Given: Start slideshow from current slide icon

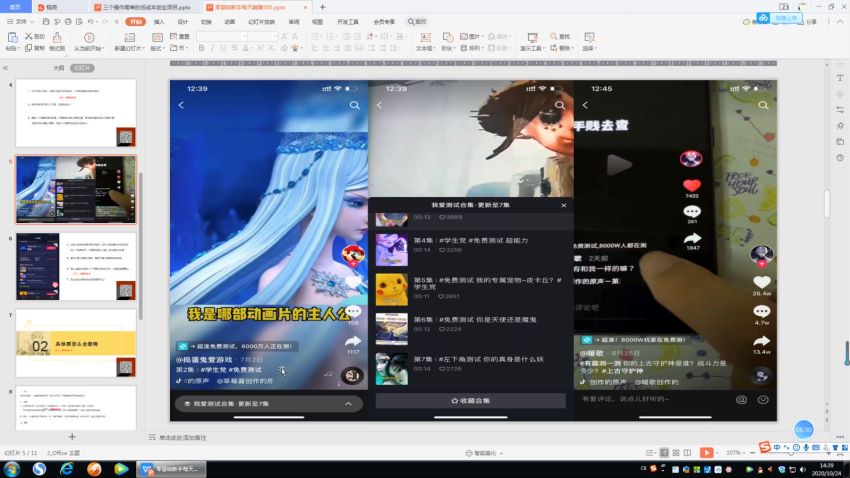Looking at the screenshot, I should (89, 37).
